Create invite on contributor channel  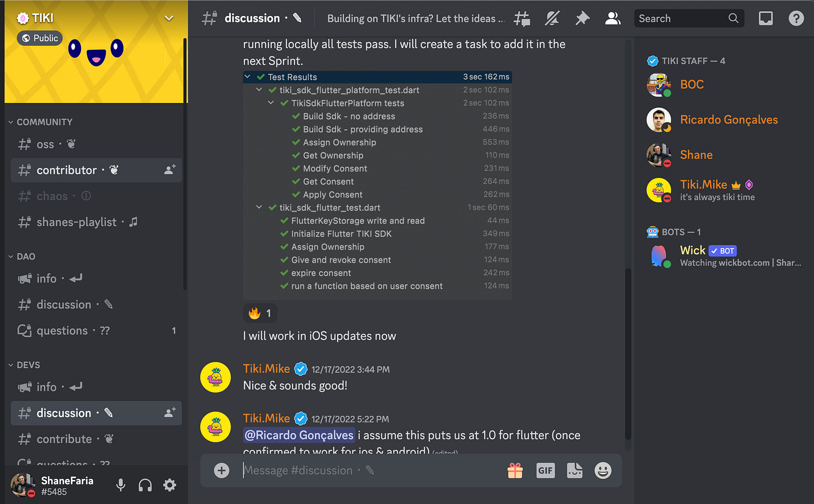tap(170, 170)
